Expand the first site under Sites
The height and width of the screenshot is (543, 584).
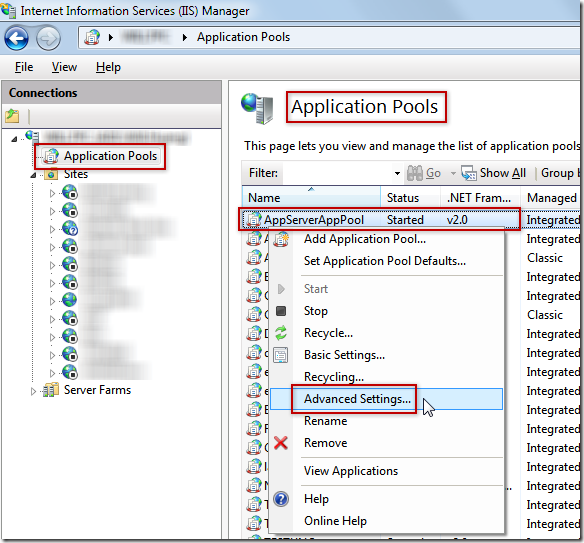pos(52,193)
